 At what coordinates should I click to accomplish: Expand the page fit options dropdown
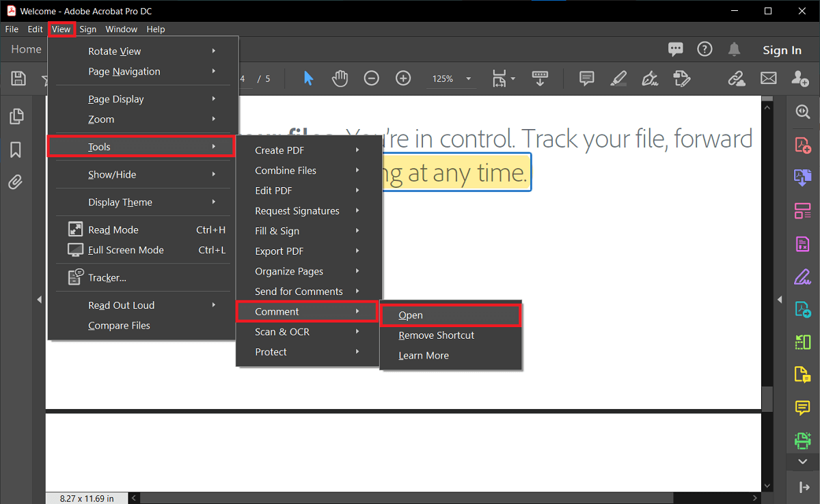(x=512, y=78)
